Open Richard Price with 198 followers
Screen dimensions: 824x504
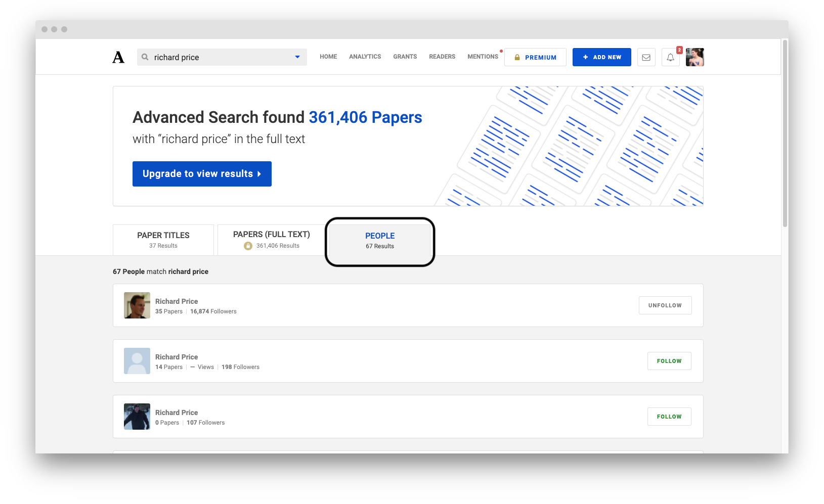pos(177,357)
